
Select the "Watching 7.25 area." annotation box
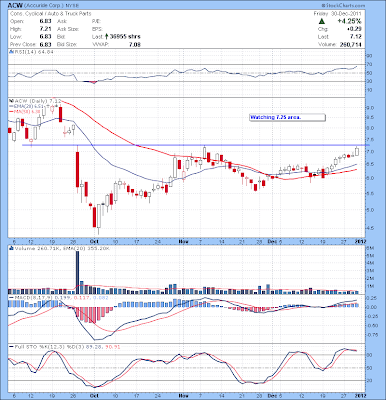pos(287,117)
